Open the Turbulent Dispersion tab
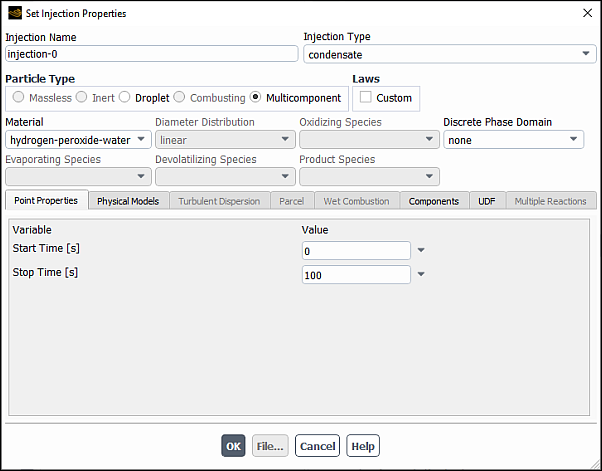Viewport: 602px width, 471px height. pyautogui.click(x=219, y=201)
